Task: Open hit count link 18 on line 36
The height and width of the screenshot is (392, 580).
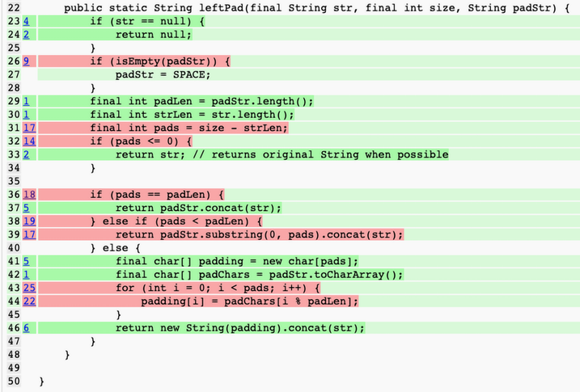Action: coord(30,194)
